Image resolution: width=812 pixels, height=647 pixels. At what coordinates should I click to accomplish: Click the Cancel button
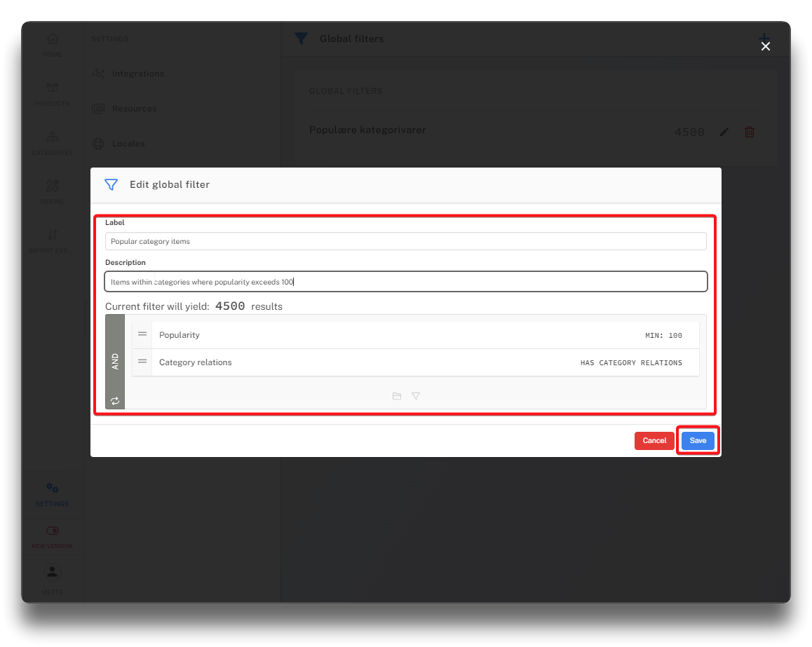[x=654, y=440]
